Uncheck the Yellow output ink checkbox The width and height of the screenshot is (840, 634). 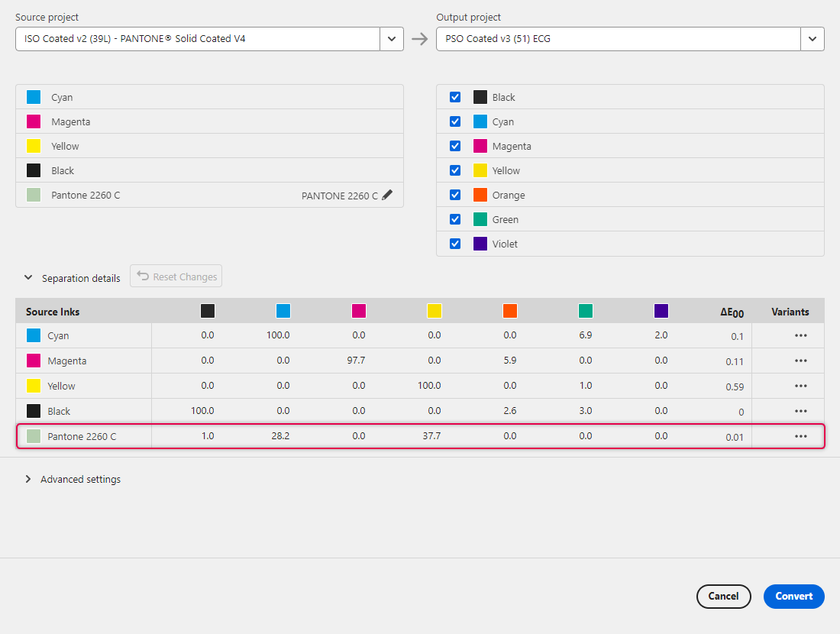(x=455, y=170)
